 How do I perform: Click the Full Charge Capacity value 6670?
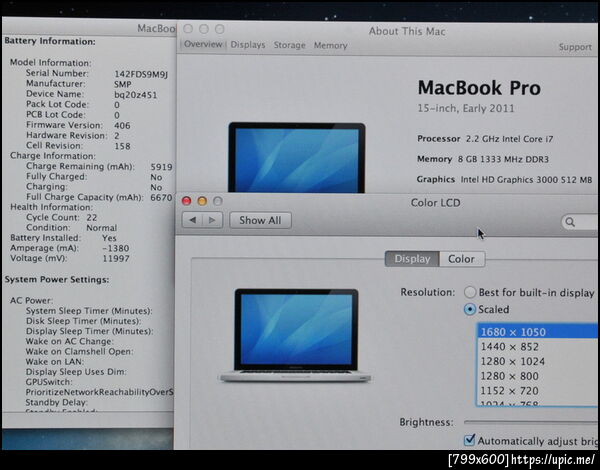coord(161,198)
